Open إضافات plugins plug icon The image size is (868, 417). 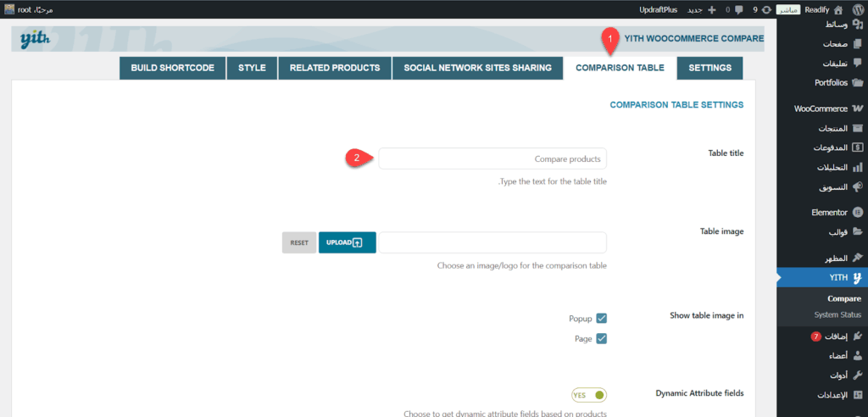pos(858,336)
